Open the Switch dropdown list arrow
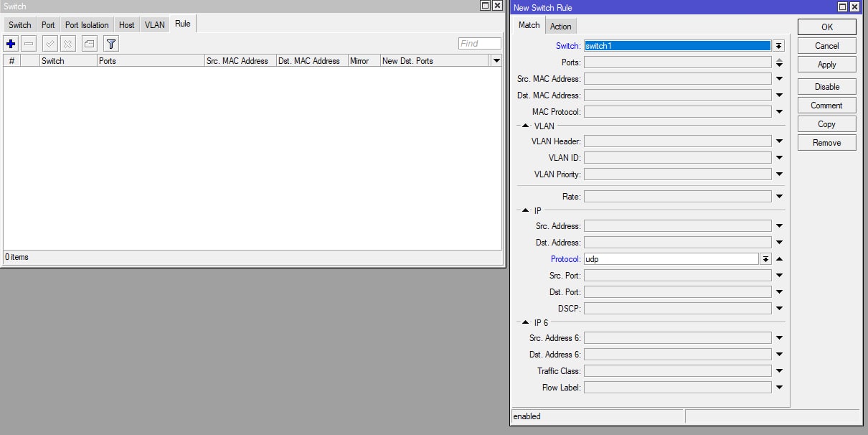The height and width of the screenshot is (435, 868). (x=778, y=46)
